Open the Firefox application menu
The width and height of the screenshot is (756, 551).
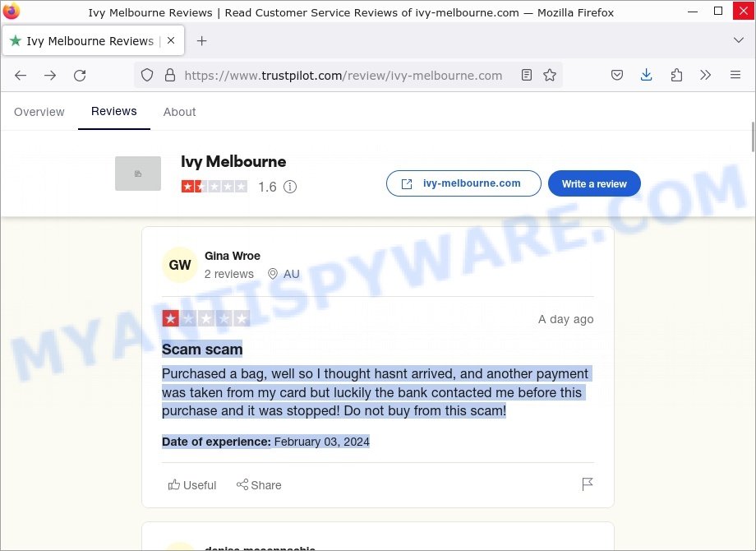[735, 76]
